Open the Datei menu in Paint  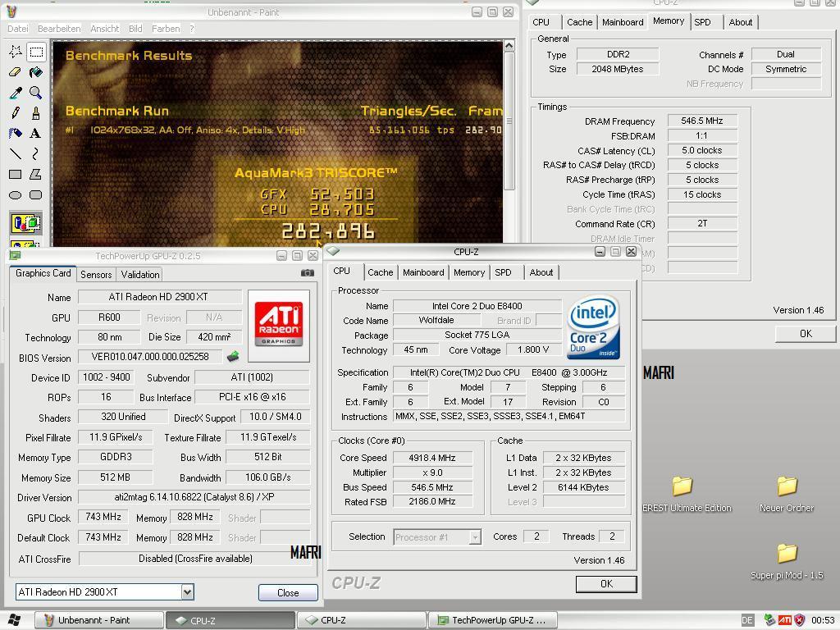coord(18,29)
